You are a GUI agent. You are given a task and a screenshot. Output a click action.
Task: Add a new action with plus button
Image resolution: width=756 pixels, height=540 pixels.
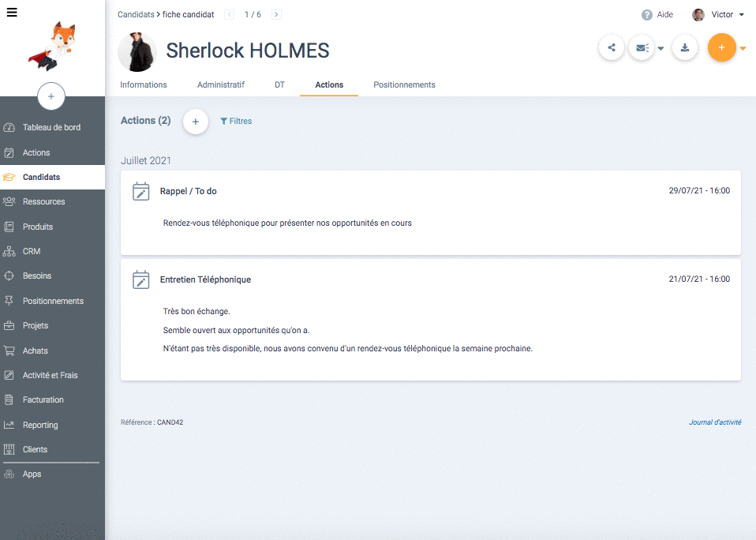[x=196, y=122]
